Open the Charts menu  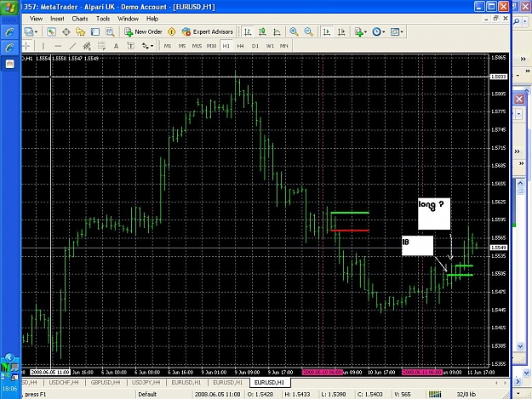coord(80,19)
